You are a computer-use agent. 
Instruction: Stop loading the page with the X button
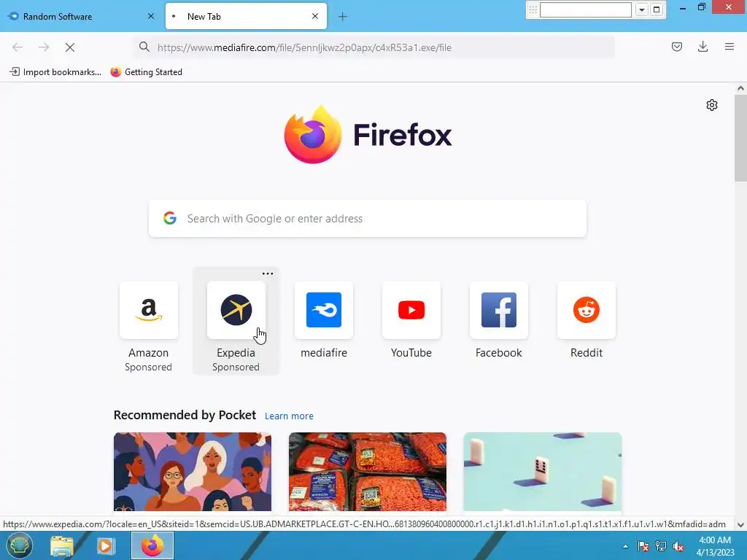coord(69,47)
